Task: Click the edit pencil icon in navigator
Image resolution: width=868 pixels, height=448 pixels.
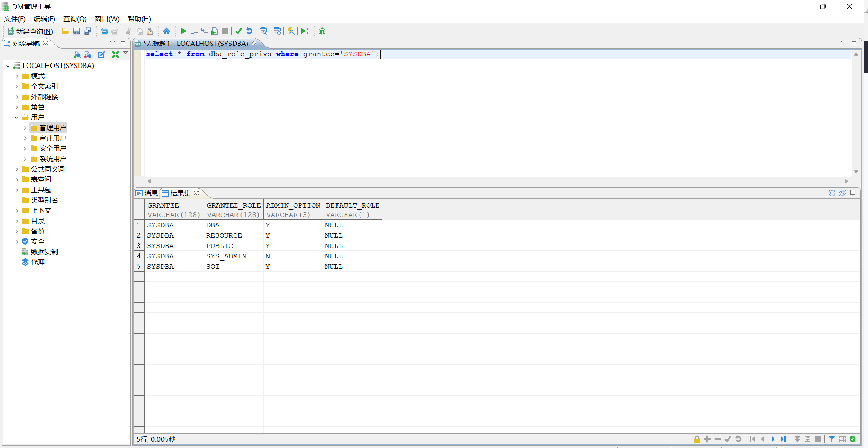Action: 102,54
